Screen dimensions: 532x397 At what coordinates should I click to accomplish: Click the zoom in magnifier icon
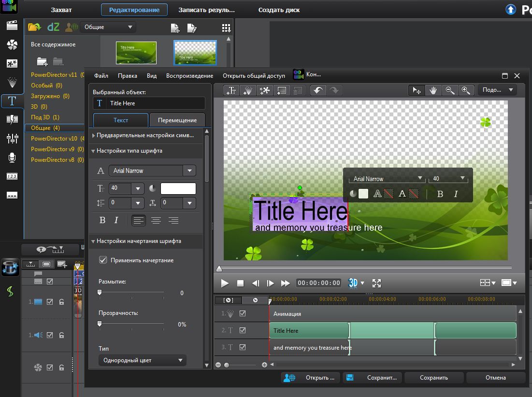pyautogui.click(x=465, y=90)
